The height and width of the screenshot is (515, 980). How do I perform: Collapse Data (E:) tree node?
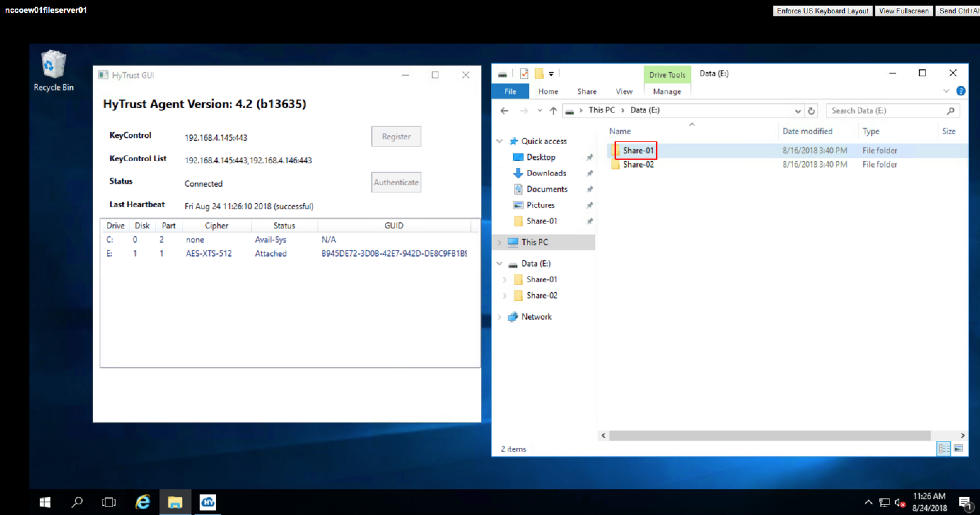(500, 264)
